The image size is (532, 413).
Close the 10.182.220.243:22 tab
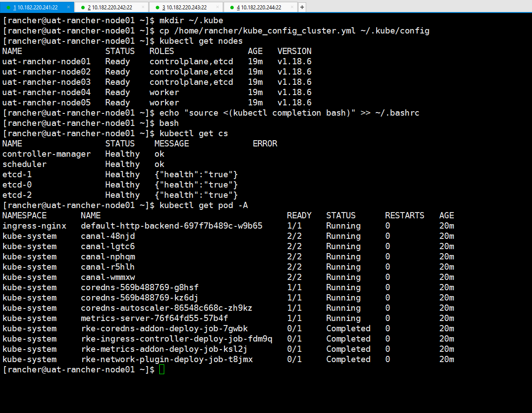[x=217, y=7]
